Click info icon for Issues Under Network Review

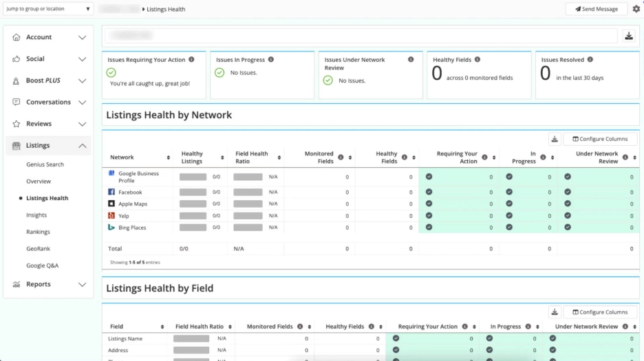tap(411, 60)
